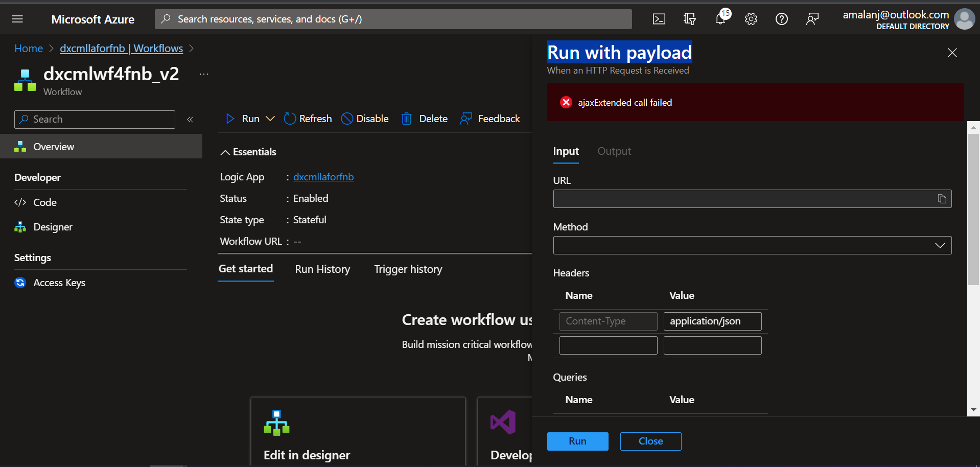Image resolution: width=980 pixels, height=467 pixels.
Task: Click the Run with payload heading
Action: [x=620, y=53]
